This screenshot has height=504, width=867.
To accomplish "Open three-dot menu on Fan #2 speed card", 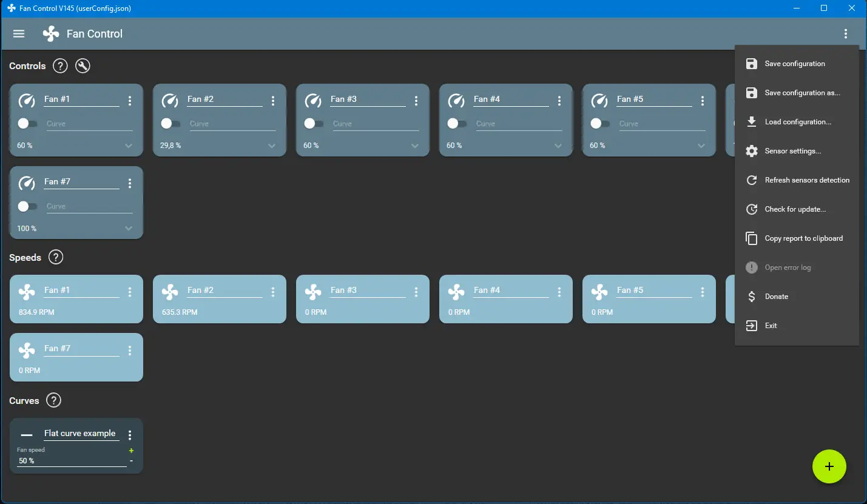I will click(x=273, y=292).
